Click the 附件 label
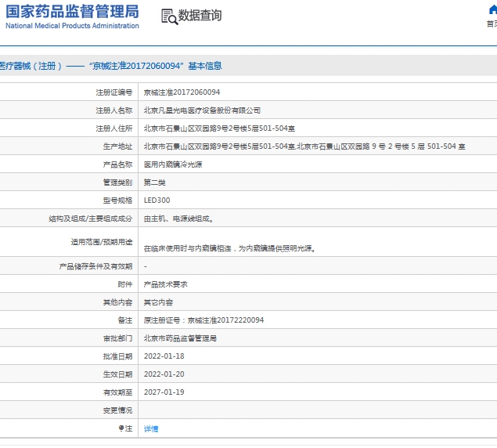Viewport: 497px width, 448px height. click(x=125, y=284)
